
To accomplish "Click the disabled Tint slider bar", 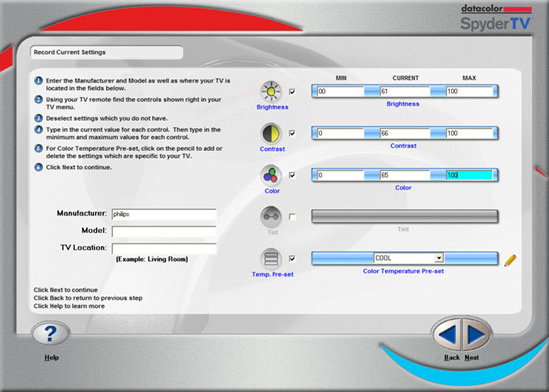I will click(404, 216).
